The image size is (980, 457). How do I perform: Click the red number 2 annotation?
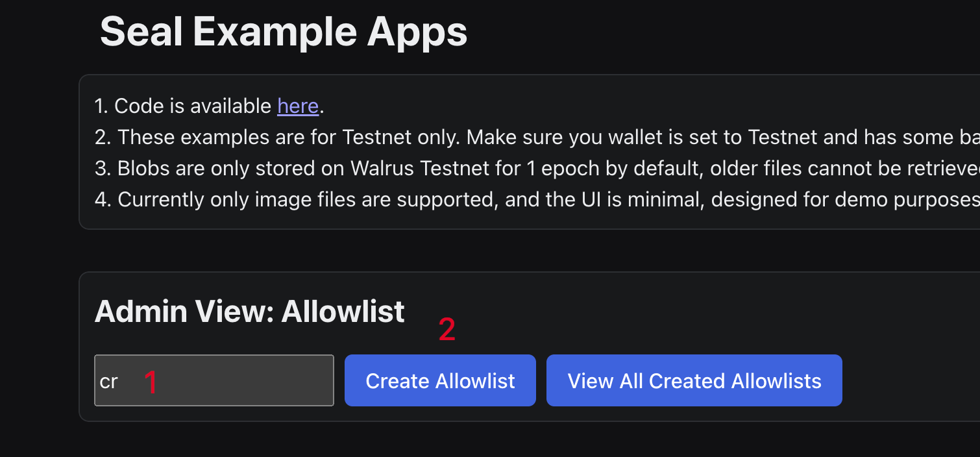pos(447,330)
